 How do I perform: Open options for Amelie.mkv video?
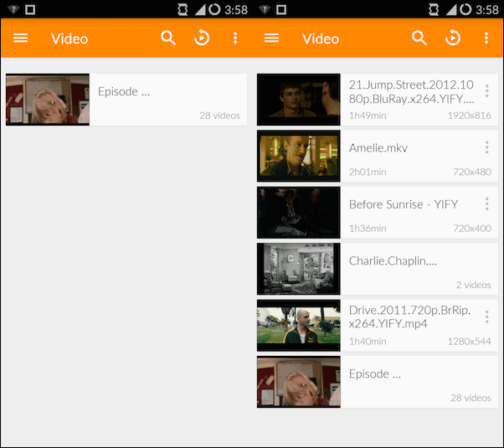click(x=487, y=147)
